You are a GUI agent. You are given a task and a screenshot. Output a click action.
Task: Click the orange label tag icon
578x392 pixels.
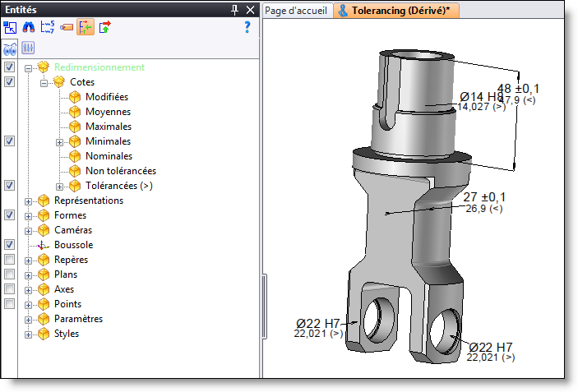67,27
